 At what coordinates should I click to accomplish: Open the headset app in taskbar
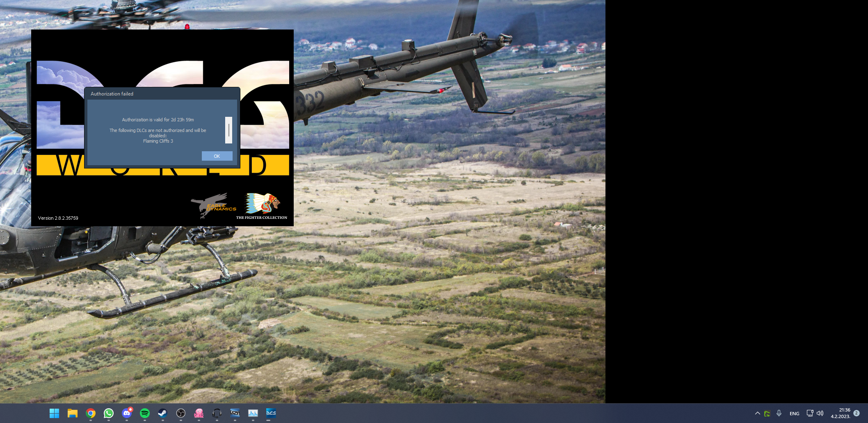point(217,413)
